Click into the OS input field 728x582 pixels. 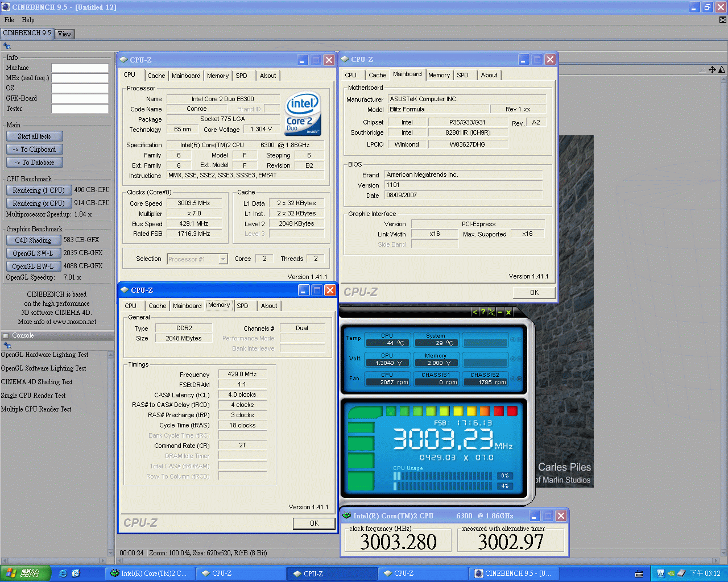tap(80, 88)
